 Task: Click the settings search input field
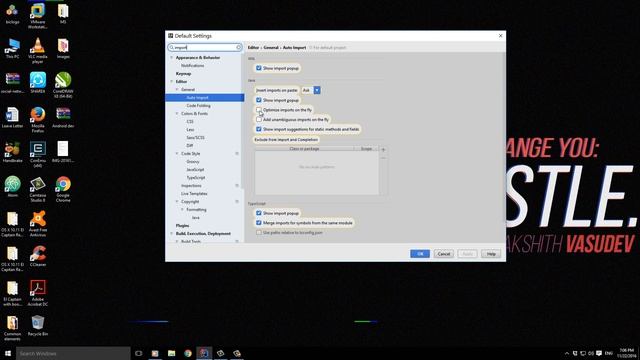(204, 47)
